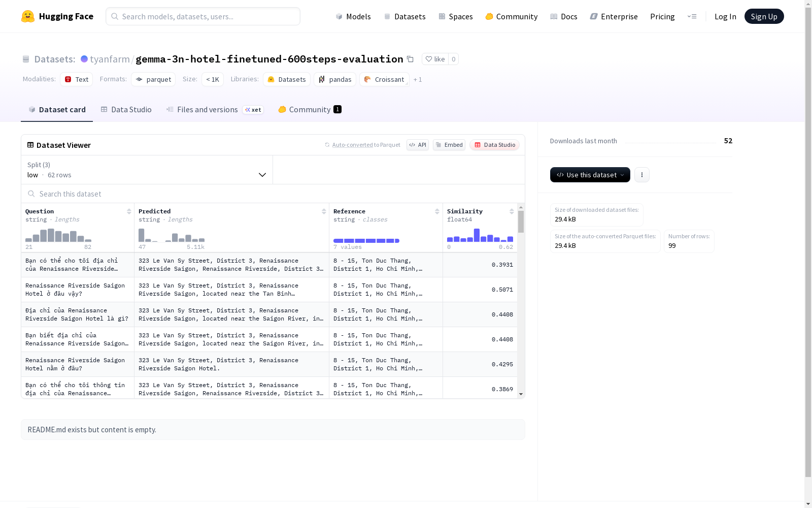This screenshot has height=508, width=812.
Task: Click the Dataset Viewer table icon
Action: [x=30, y=145]
